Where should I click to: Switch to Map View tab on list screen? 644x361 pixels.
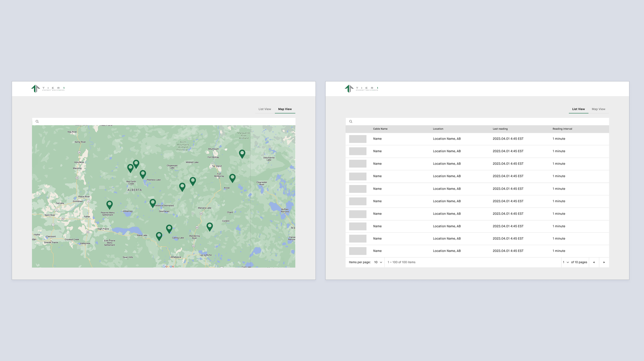coord(598,109)
